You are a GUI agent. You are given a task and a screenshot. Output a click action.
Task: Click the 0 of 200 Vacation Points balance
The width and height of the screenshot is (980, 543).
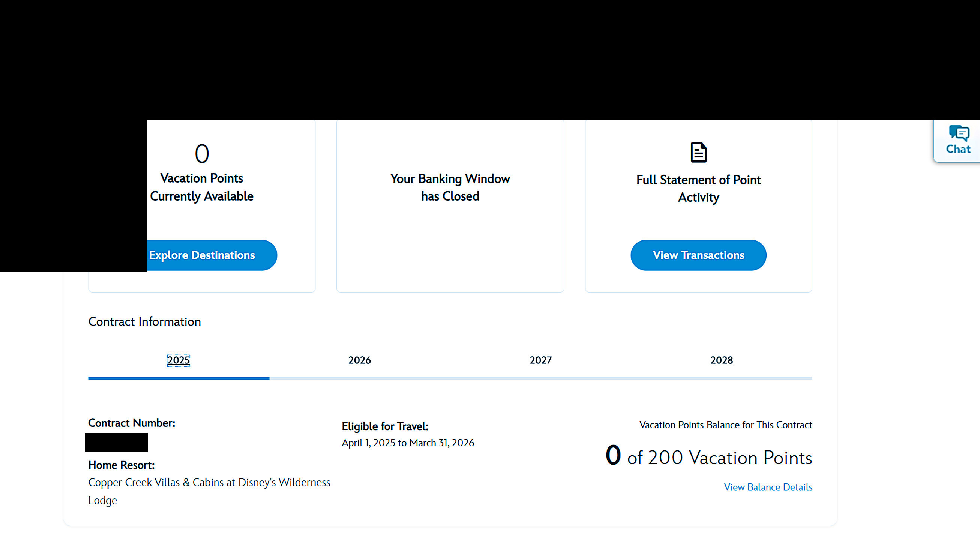pos(708,457)
